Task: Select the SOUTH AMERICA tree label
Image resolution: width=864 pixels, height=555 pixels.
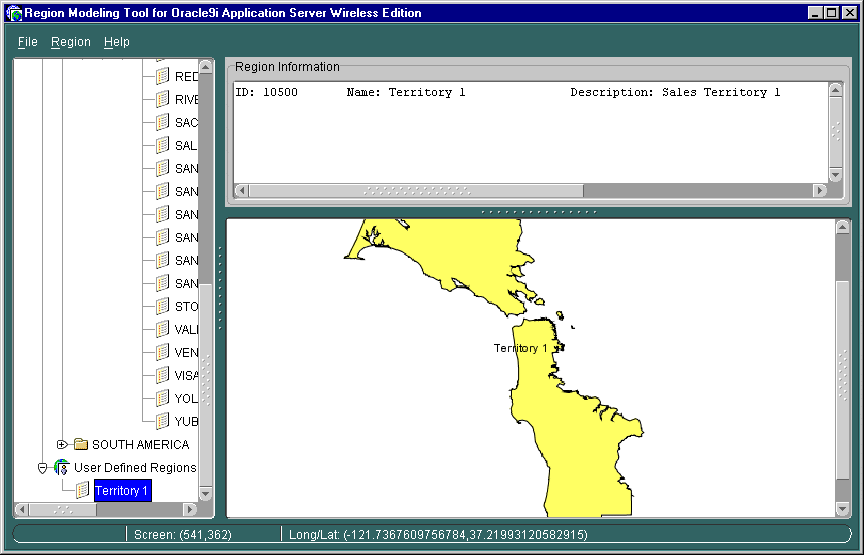Action: point(141,445)
